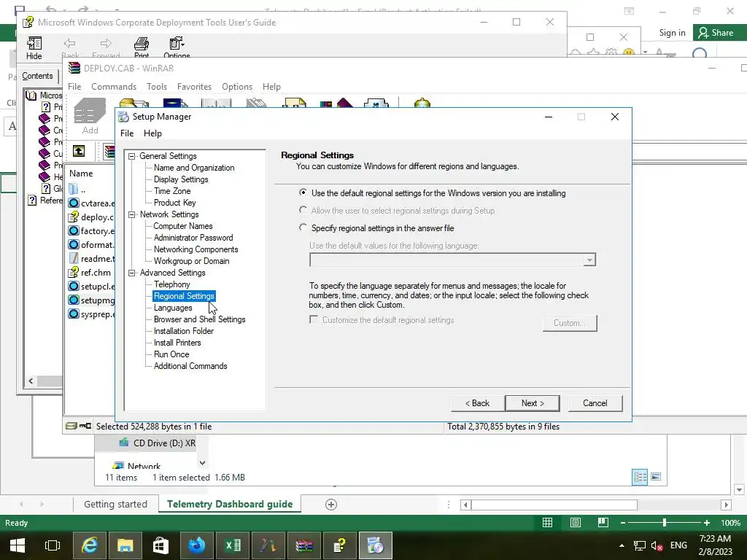Select the Contents tab in help guide
Image resolution: width=747 pixels, height=560 pixels.
click(37, 76)
